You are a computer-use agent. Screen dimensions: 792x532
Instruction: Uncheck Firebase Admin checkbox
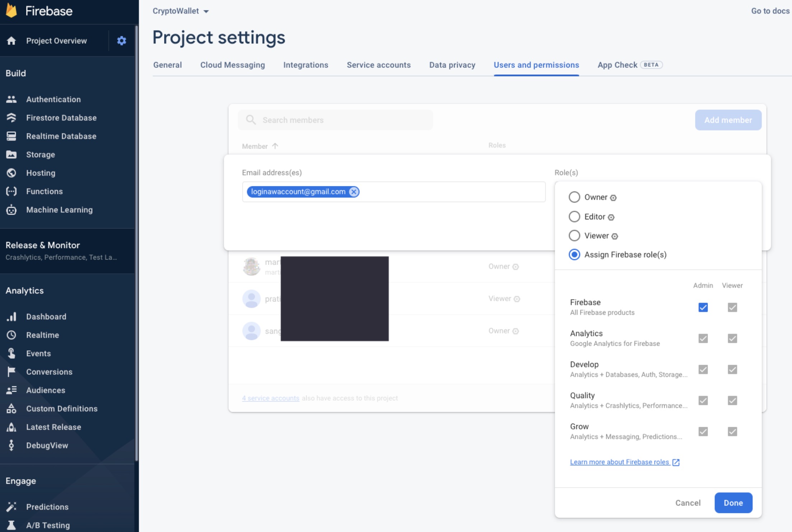coord(703,307)
